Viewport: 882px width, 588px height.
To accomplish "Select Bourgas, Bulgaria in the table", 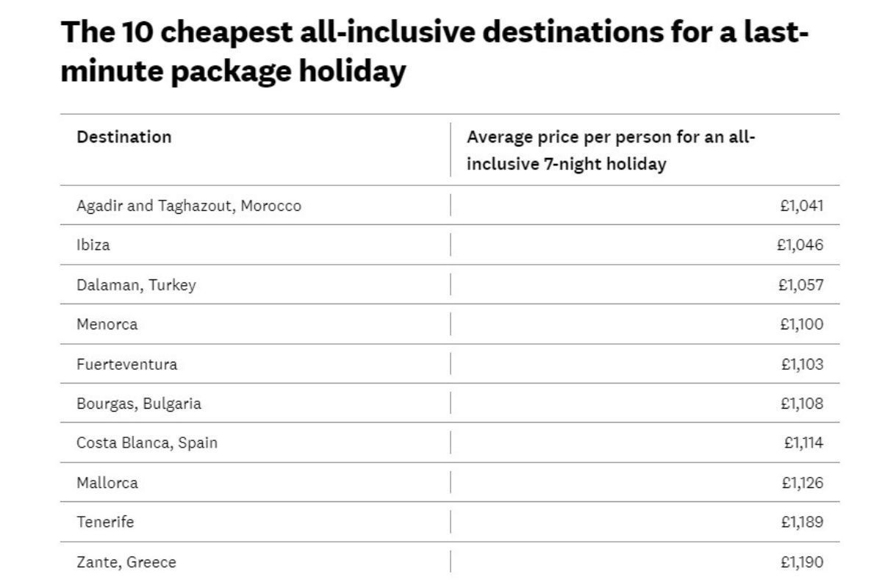I will (x=138, y=404).
